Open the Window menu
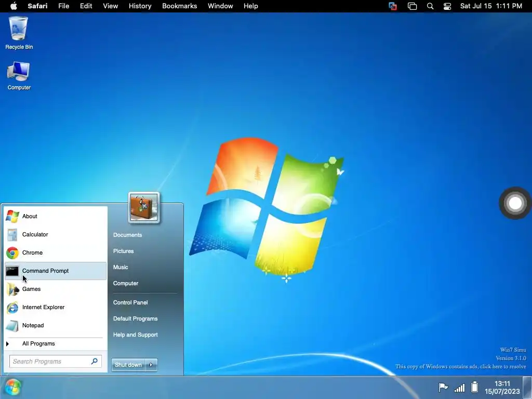This screenshot has height=399, width=532. click(220, 6)
